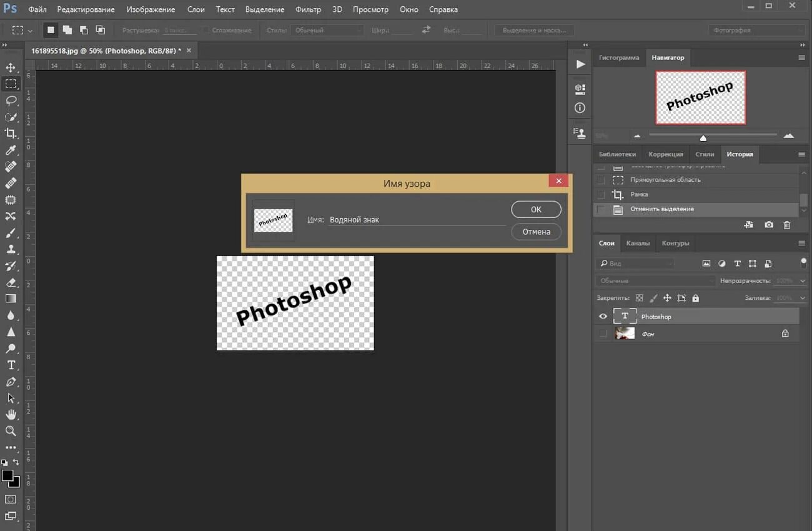812x531 pixels.
Task: Open the Фильтр menu
Action: click(x=308, y=9)
